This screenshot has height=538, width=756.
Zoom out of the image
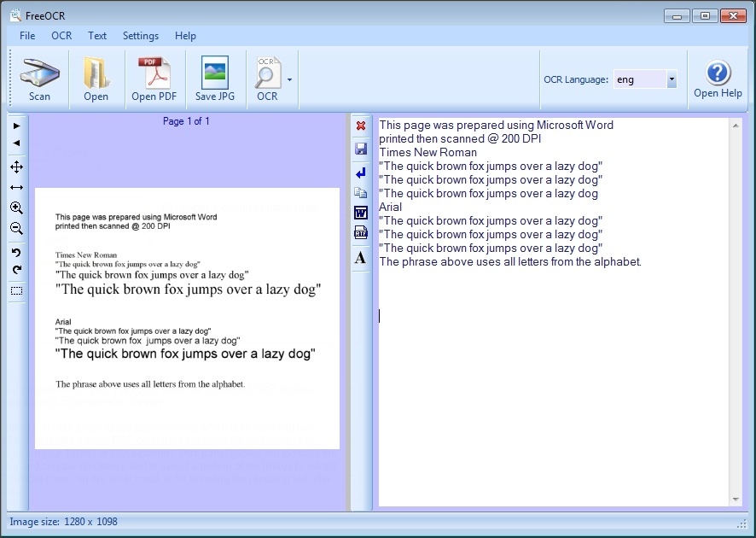(x=17, y=228)
